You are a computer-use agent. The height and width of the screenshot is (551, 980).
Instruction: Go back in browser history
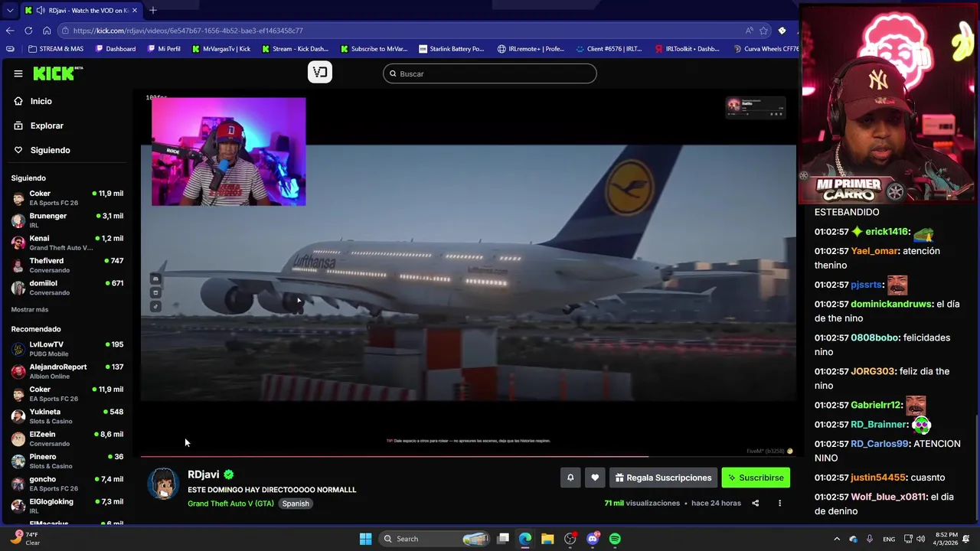(10, 31)
